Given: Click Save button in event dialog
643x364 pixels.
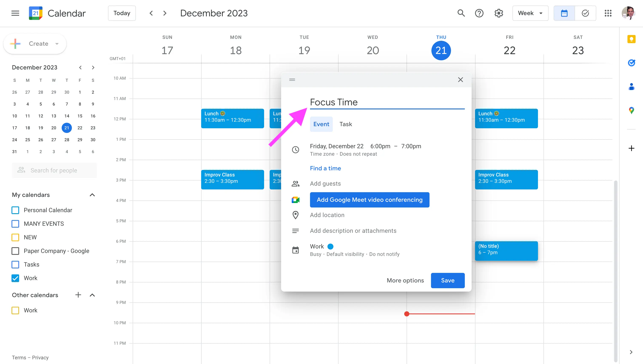Looking at the screenshot, I should click(x=448, y=280).
